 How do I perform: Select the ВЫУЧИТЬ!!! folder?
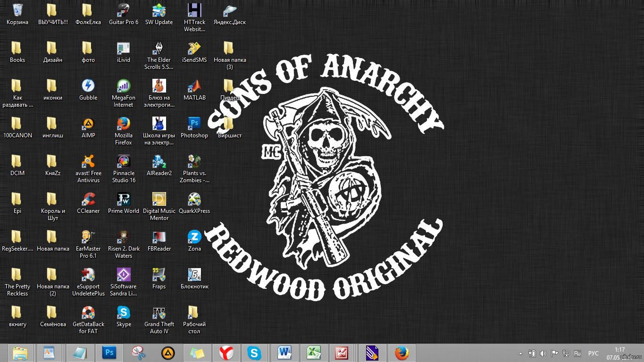click(53, 14)
